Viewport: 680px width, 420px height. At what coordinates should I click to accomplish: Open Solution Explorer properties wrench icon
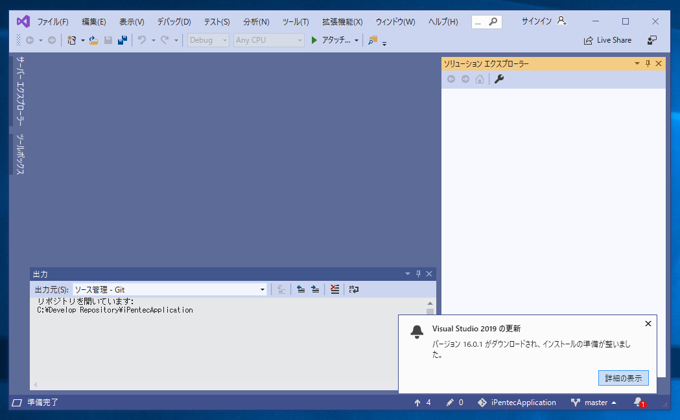[x=499, y=79]
